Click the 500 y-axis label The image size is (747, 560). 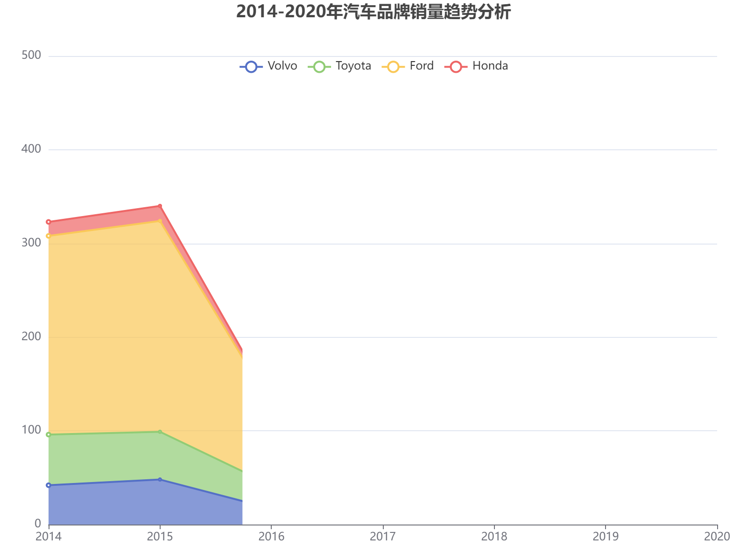click(31, 56)
